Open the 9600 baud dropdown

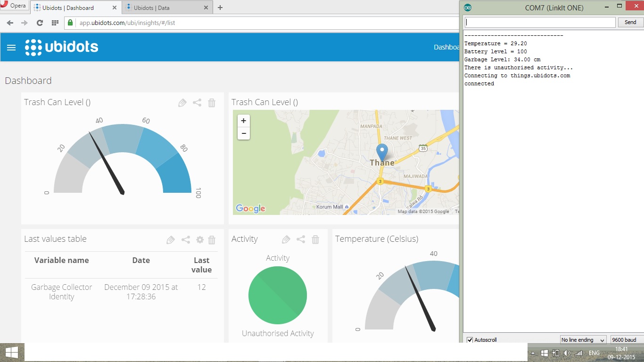tap(627, 340)
